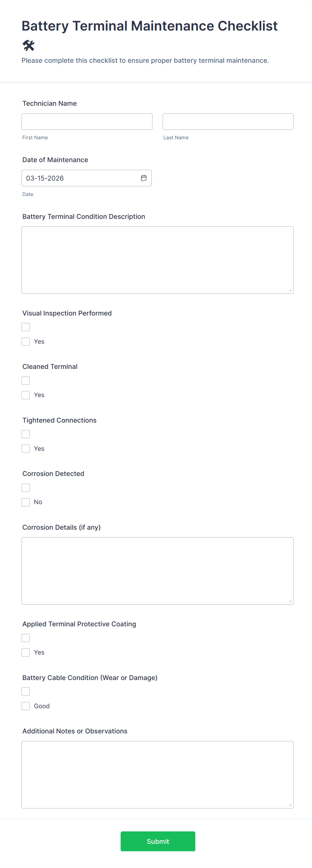Open the date picker calendar icon

144,178
